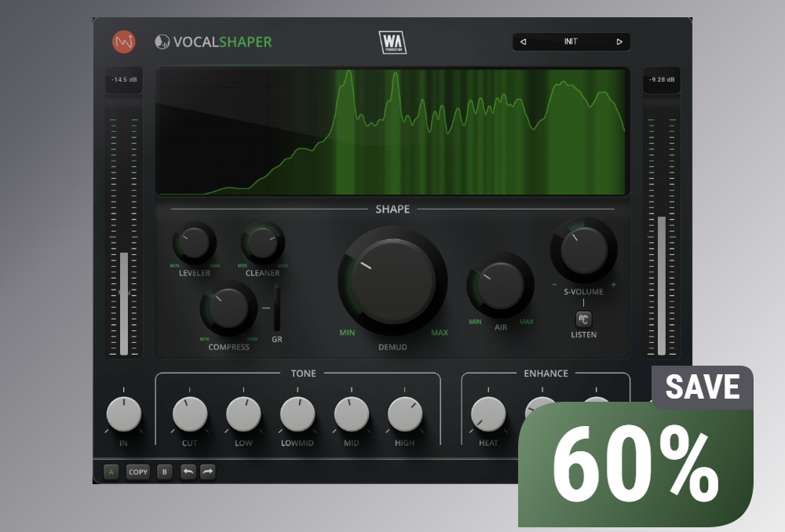
Task: Click the Air knob
Action: point(500,286)
